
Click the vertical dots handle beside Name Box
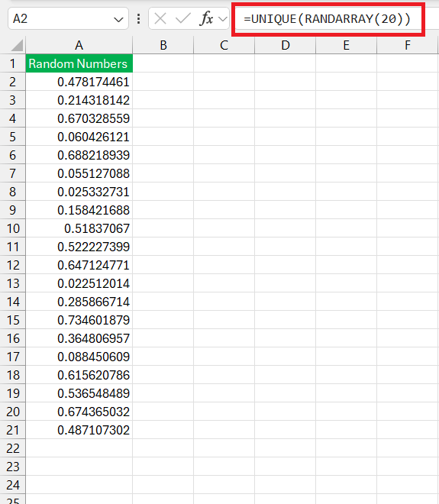click(x=138, y=19)
